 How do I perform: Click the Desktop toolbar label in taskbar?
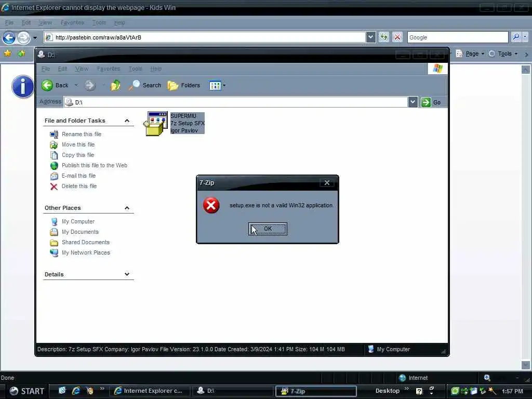point(388,391)
